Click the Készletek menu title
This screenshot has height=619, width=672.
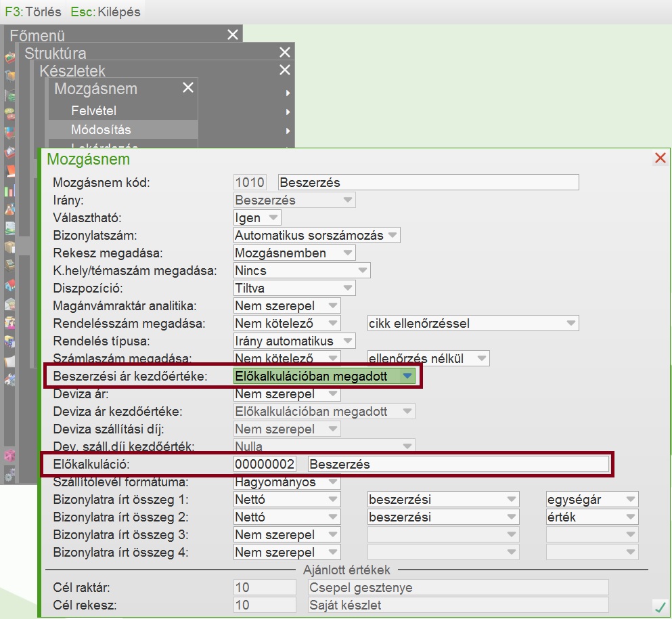click(72, 71)
